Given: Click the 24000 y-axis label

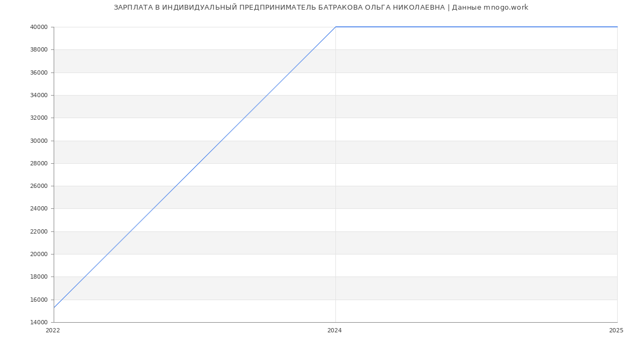Looking at the screenshot, I should [39, 209].
